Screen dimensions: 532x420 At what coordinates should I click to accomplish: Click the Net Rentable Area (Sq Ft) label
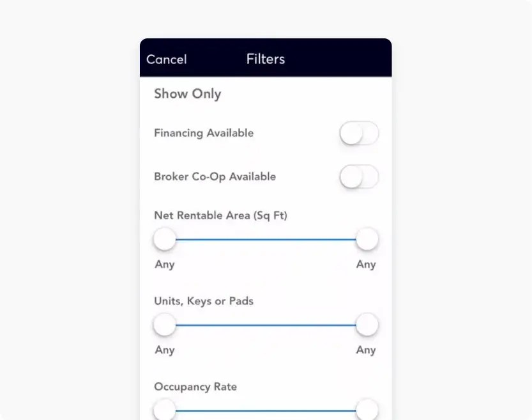tap(221, 215)
